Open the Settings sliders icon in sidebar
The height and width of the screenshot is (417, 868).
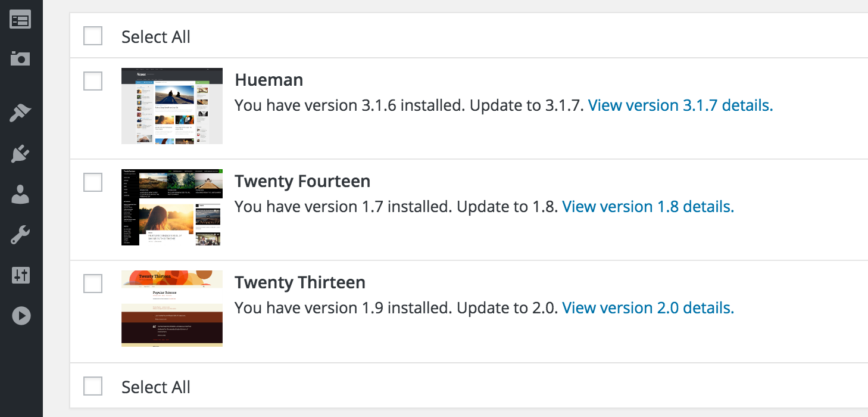[20, 275]
